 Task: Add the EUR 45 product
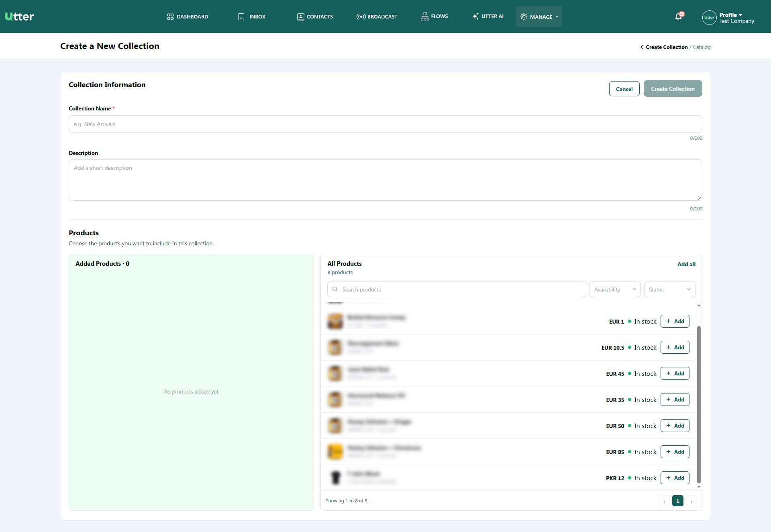675,373
